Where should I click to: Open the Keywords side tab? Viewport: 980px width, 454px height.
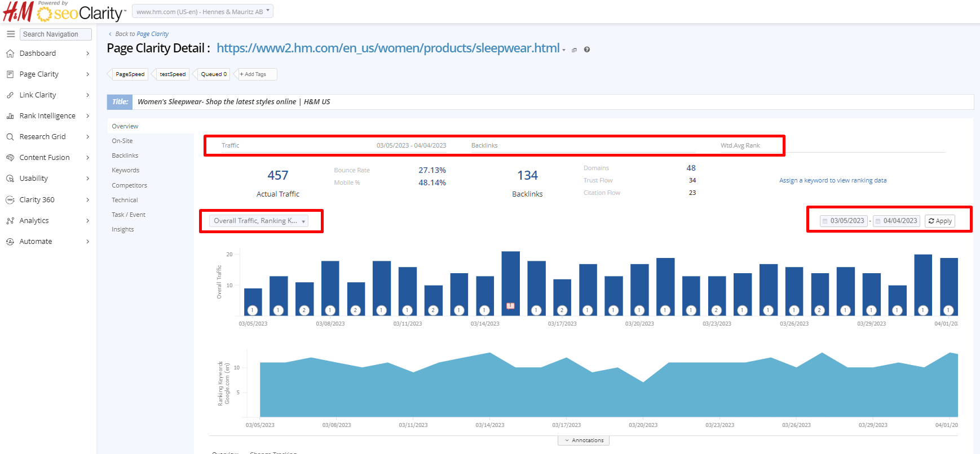coord(126,170)
